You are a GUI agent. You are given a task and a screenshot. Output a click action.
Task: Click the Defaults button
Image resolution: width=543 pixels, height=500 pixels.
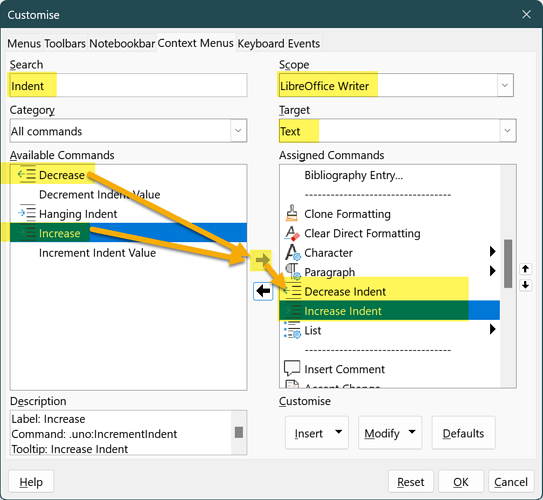click(463, 433)
